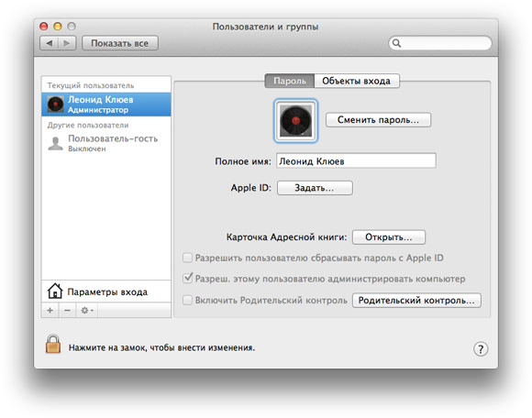The image size is (532, 418).
Task: Toggle allow user to administer computer
Action: (188, 279)
